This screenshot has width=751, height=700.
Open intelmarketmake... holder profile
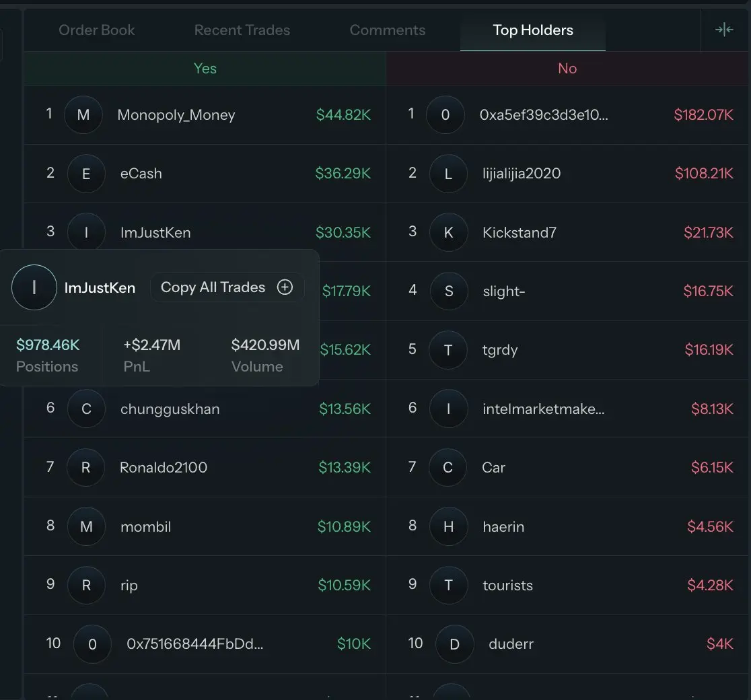(544, 409)
